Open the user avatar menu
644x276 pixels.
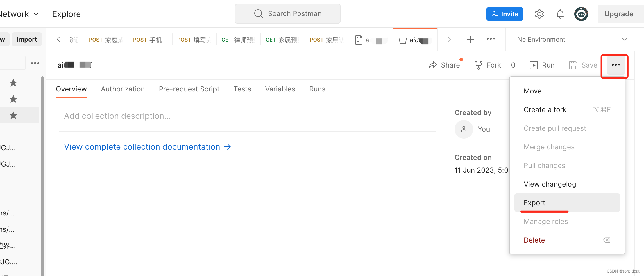pos(581,14)
